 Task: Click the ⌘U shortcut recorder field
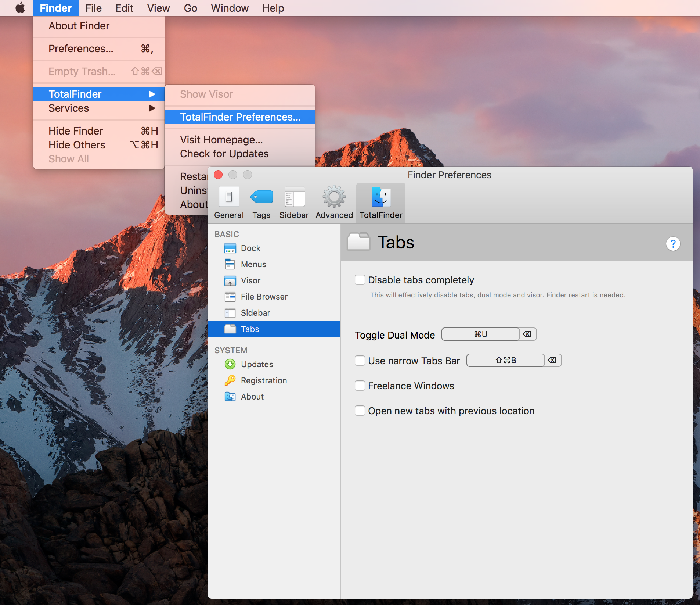(x=480, y=334)
